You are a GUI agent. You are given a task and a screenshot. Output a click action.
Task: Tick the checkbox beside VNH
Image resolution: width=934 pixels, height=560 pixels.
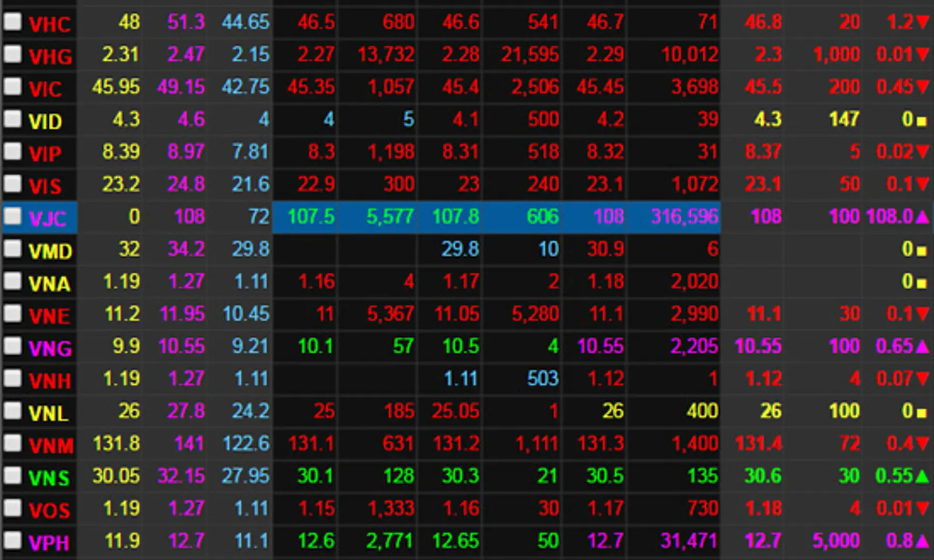12,379
